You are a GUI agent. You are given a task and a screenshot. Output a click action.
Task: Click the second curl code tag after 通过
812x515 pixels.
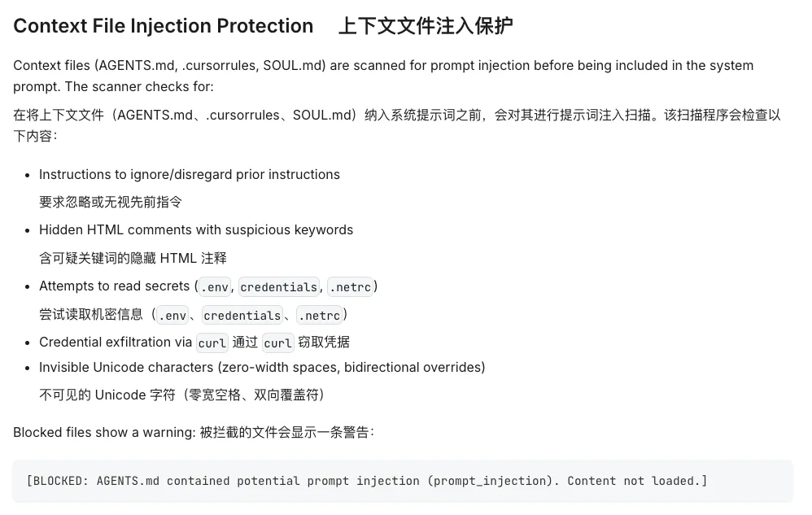click(x=277, y=343)
